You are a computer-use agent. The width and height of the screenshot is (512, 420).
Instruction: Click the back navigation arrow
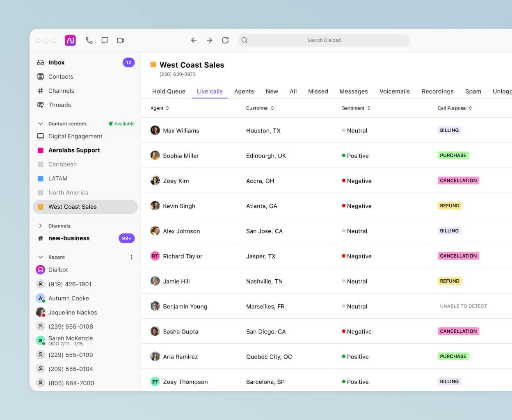coord(194,40)
